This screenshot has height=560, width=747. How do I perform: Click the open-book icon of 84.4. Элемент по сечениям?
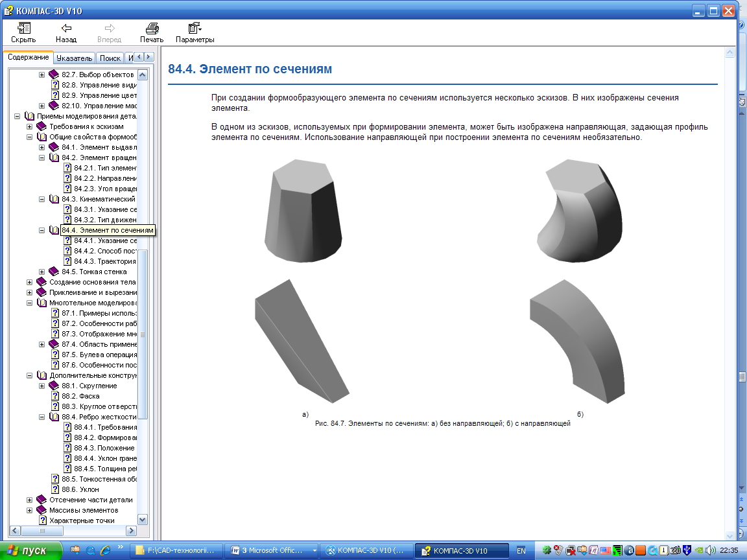(x=54, y=231)
